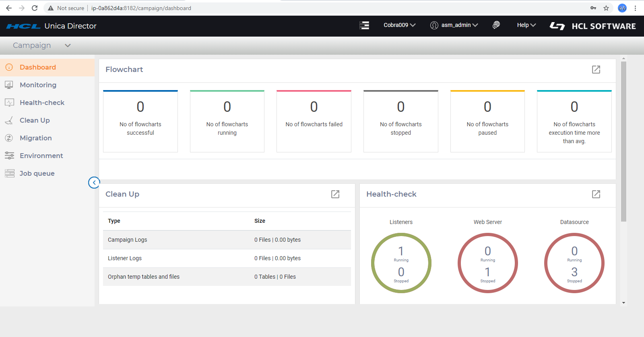Open the Help menu
This screenshot has height=337, width=644.
coord(526,25)
